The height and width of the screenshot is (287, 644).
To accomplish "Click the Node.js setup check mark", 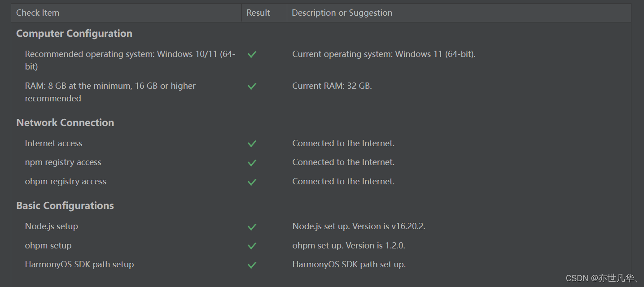I will [x=252, y=227].
